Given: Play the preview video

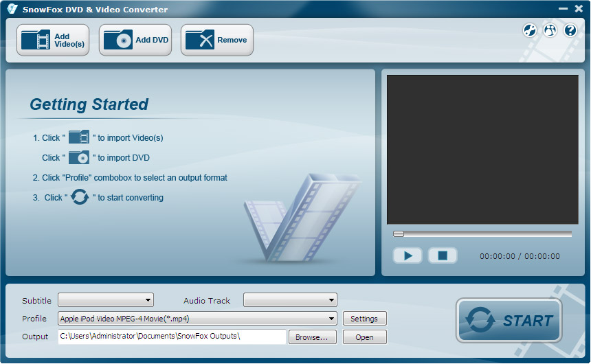Looking at the screenshot, I should pos(408,256).
